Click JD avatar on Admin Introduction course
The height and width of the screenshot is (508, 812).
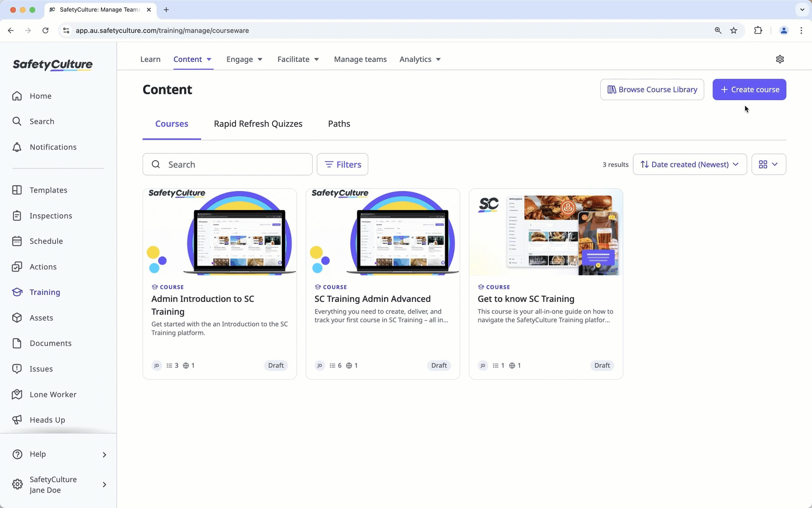(x=157, y=366)
